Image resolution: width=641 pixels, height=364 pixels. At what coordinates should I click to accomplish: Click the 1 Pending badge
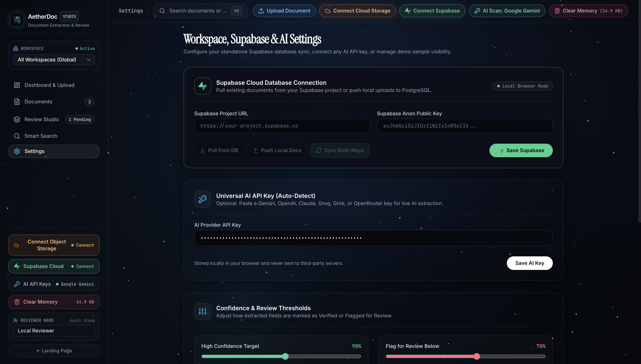click(x=80, y=119)
